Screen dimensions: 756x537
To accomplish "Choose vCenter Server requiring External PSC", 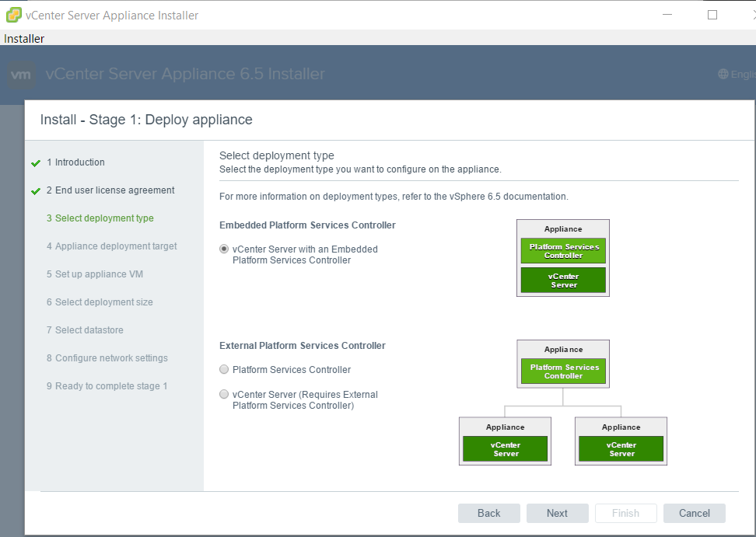I will point(224,394).
